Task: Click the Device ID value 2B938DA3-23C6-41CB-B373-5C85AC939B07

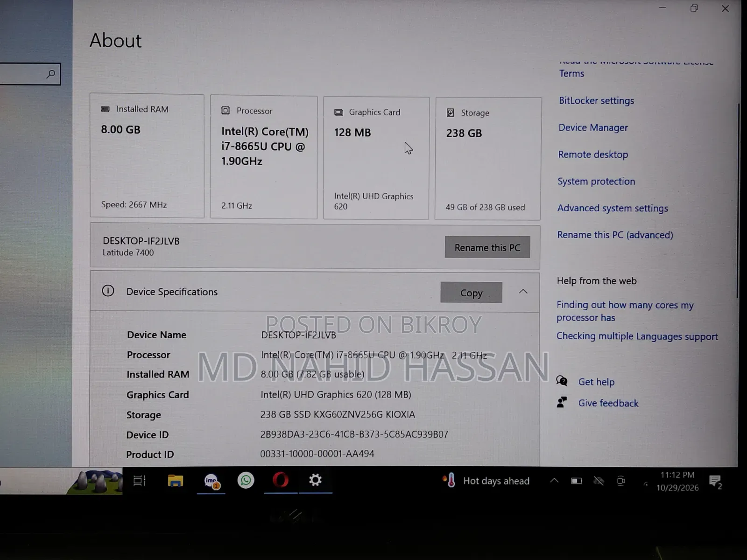Action: click(x=354, y=434)
